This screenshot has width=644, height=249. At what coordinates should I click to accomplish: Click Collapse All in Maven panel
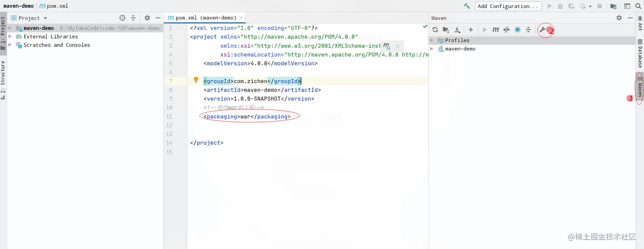(528, 29)
